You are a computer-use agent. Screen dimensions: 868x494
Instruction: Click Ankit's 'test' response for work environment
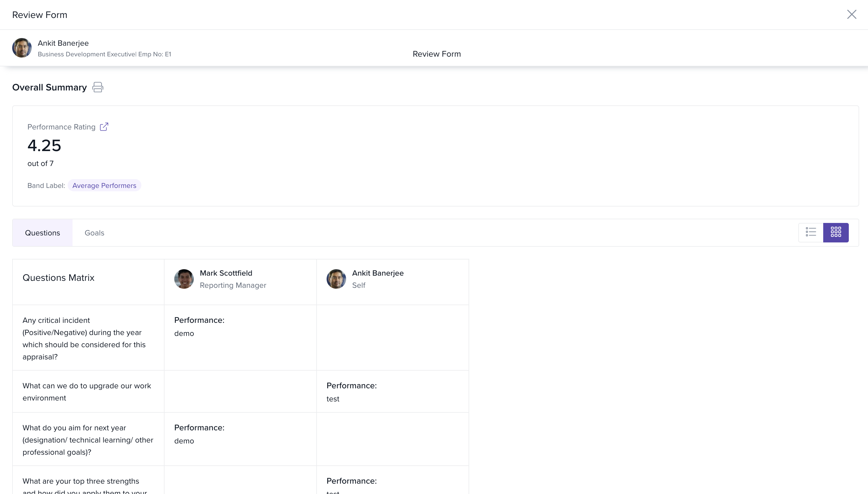tap(332, 399)
